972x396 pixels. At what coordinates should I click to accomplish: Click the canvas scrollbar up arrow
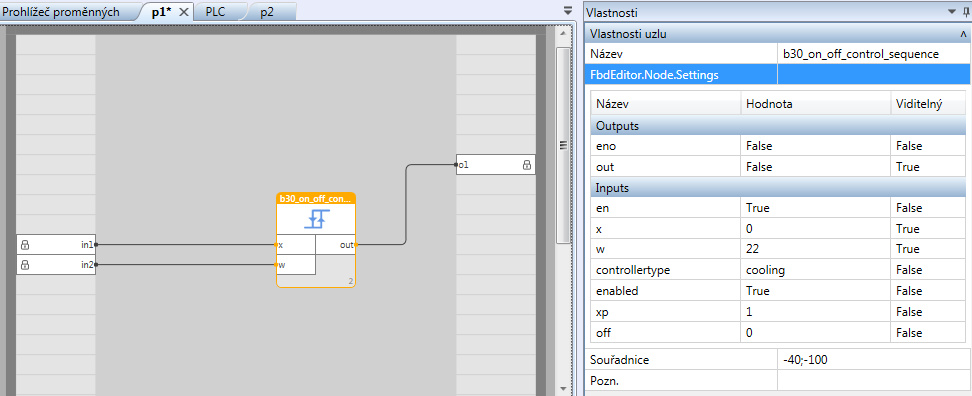pos(563,32)
